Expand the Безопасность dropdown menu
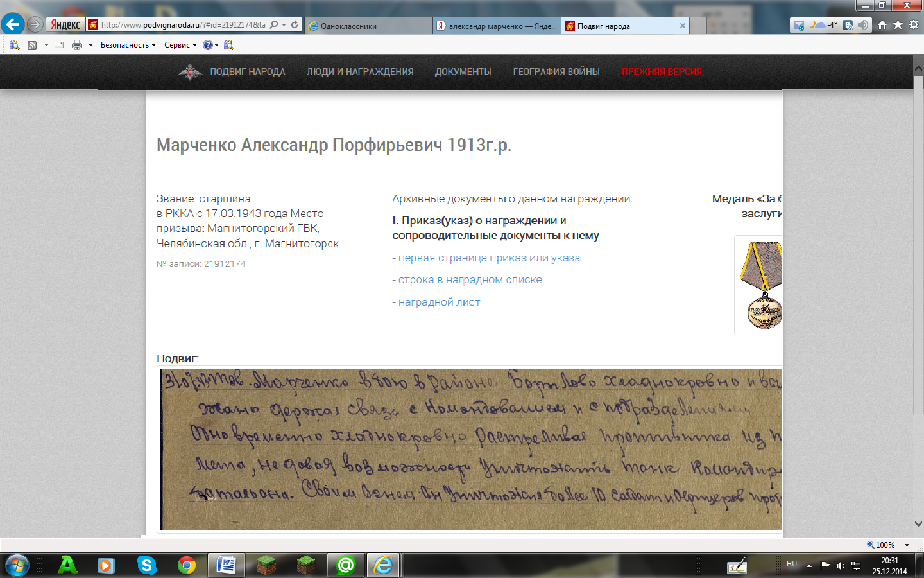Image resolution: width=924 pixels, height=578 pixels. coord(128,45)
